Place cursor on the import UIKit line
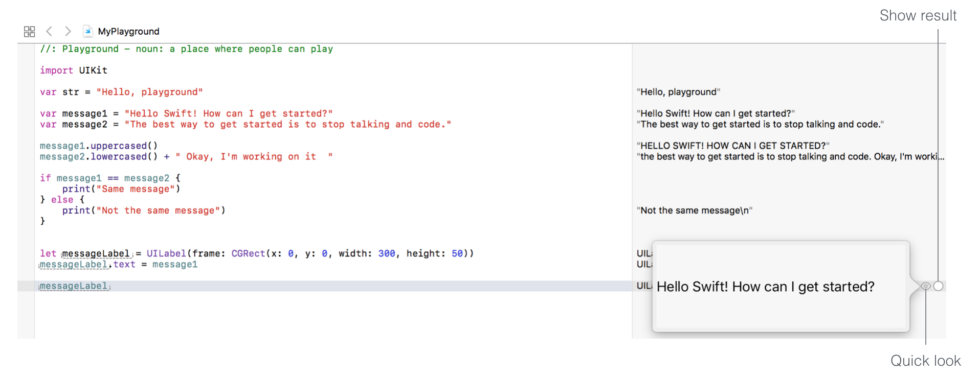The height and width of the screenshot is (377, 980). (74, 70)
